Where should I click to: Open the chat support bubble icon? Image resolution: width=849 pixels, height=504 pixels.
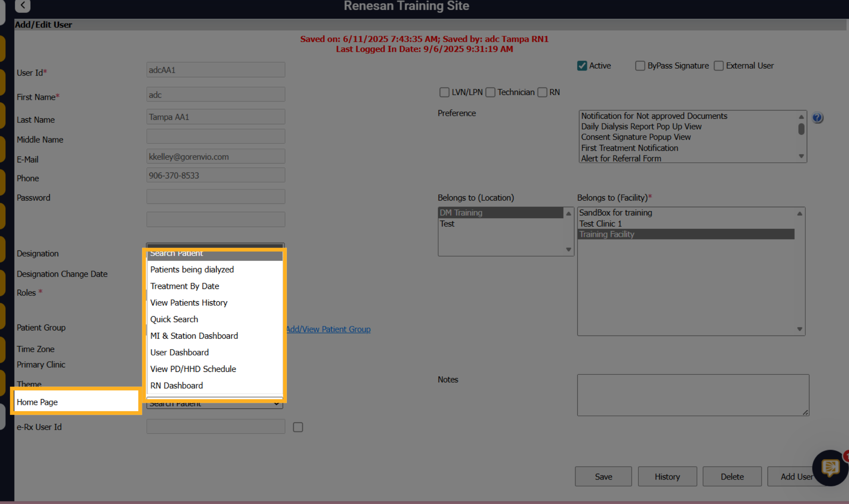click(830, 467)
